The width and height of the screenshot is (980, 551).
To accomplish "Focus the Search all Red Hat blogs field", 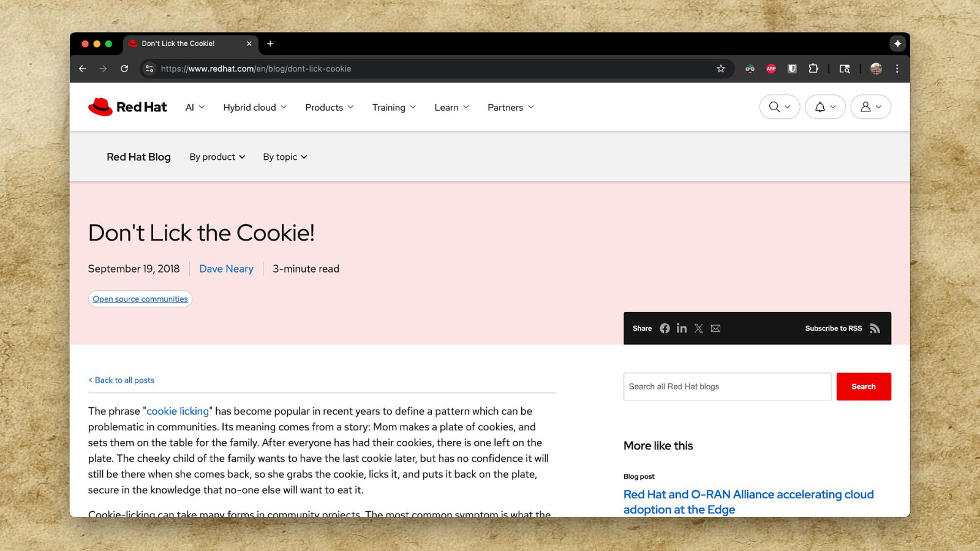I will pos(727,387).
